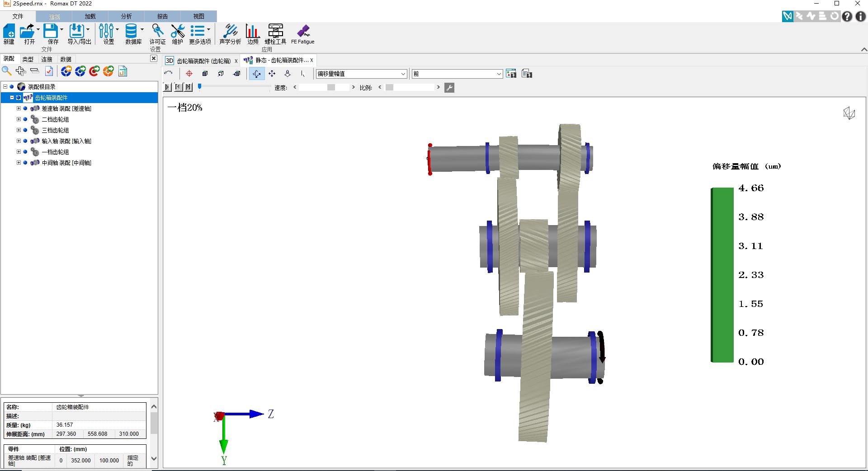Image resolution: width=868 pixels, height=471 pixels.
Task: Toggle visibility dot of 差速轴 装配
Action: [25, 108]
